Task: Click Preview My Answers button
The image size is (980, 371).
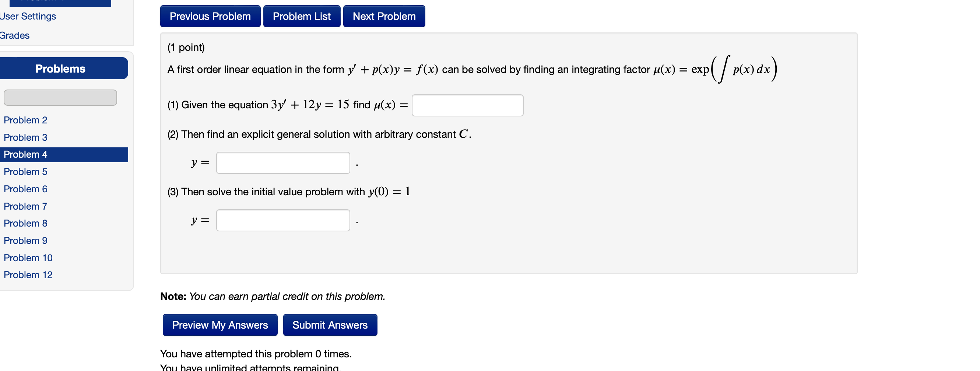Action: (x=220, y=325)
